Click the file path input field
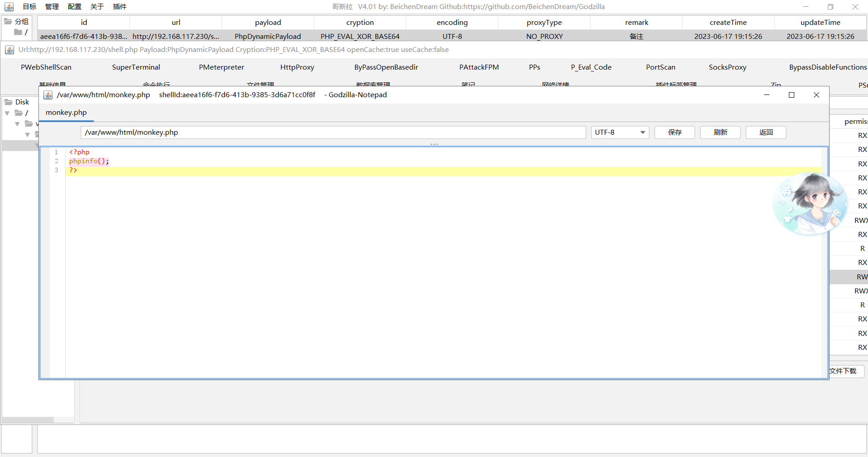868x457 pixels. coord(333,132)
